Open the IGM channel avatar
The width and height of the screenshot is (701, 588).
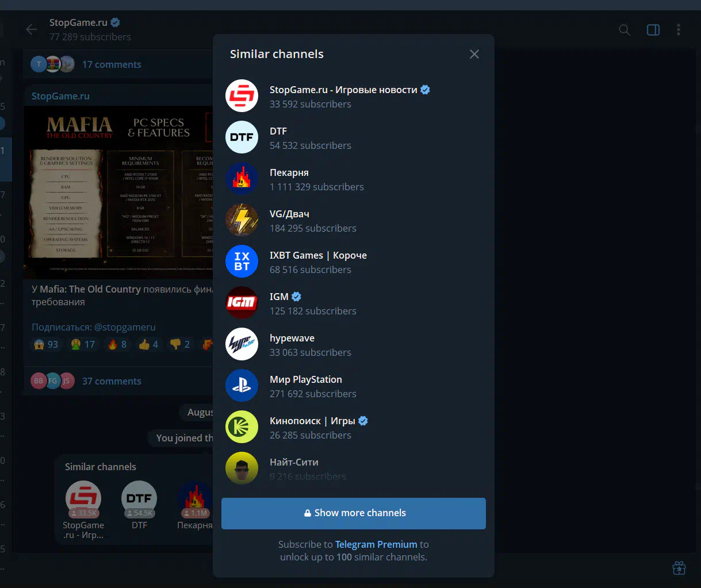242,303
